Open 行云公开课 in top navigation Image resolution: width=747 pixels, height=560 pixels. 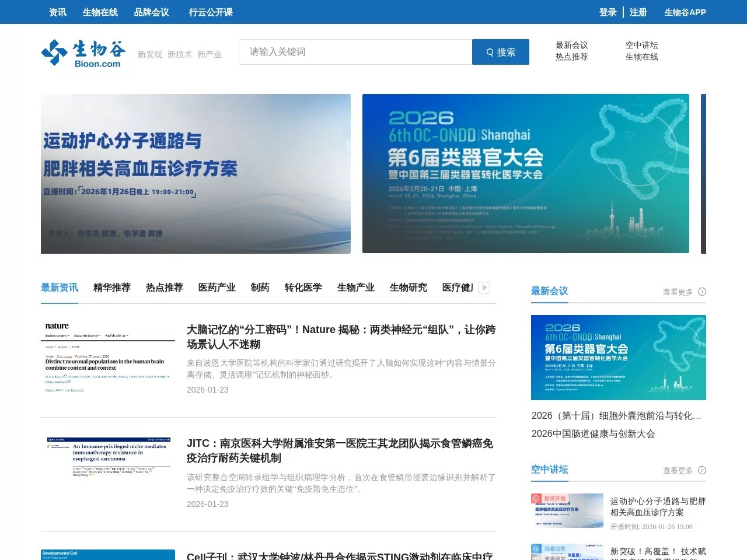[211, 12]
